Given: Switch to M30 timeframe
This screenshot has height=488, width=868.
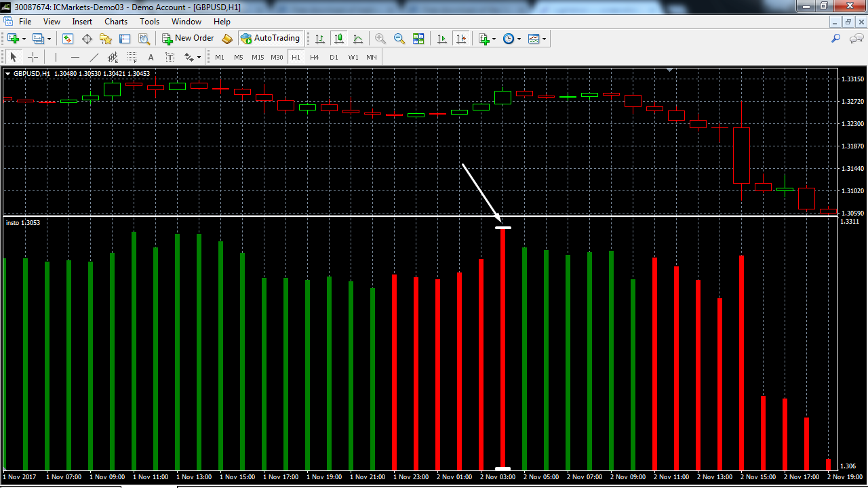Looking at the screenshot, I should (x=277, y=57).
